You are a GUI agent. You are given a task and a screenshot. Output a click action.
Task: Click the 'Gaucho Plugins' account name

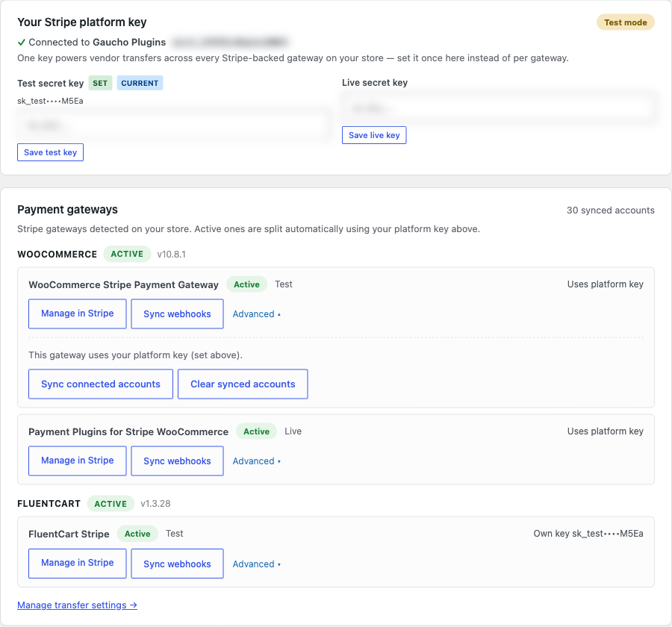[129, 42]
